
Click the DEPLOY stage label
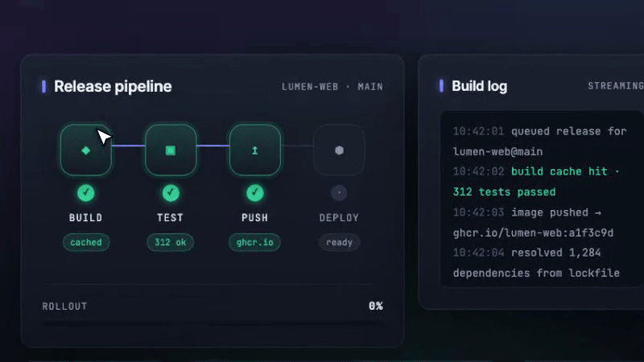(x=339, y=217)
